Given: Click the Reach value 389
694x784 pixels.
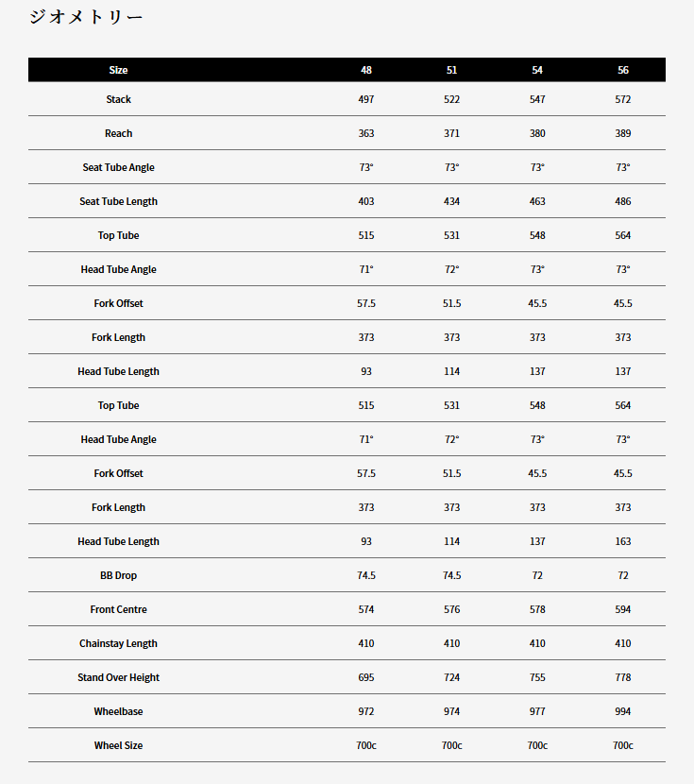Looking at the screenshot, I should tap(623, 133).
